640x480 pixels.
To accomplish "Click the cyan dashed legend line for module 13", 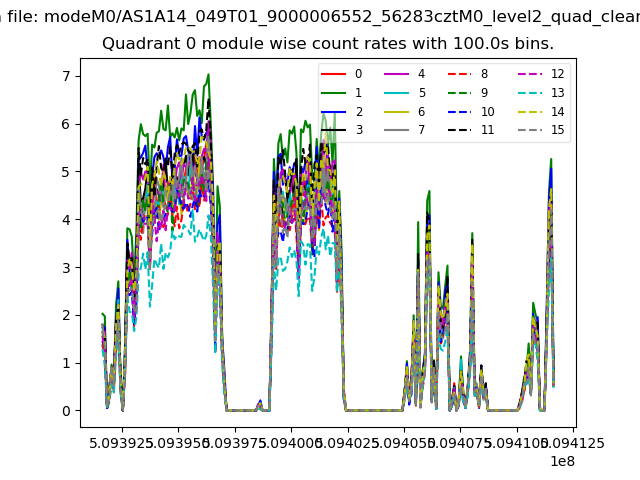I will (x=530, y=93).
